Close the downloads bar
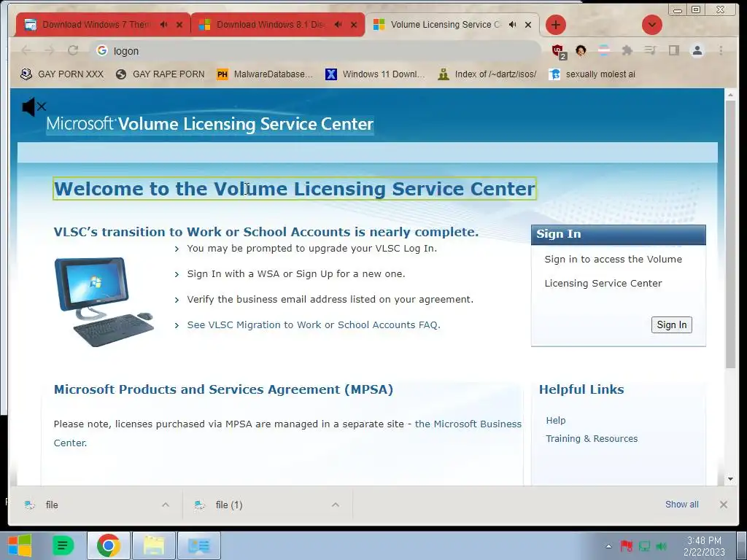Image resolution: width=747 pixels, height=560 pixels. pyautogui.click(x=723, y=505)
